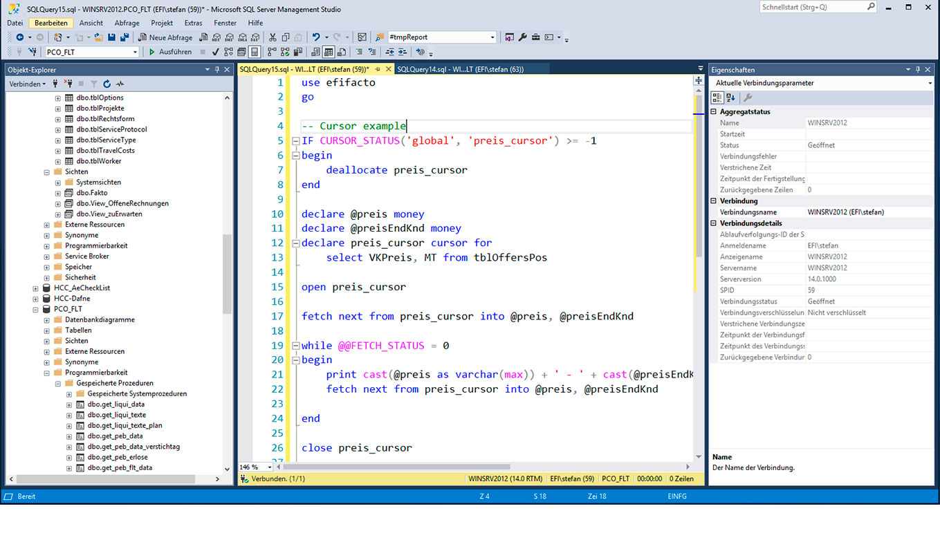Viewport: 940px width, 560px height.
Task: Click the Save file icon in toolbar
Action: click(x=111, y=37)
